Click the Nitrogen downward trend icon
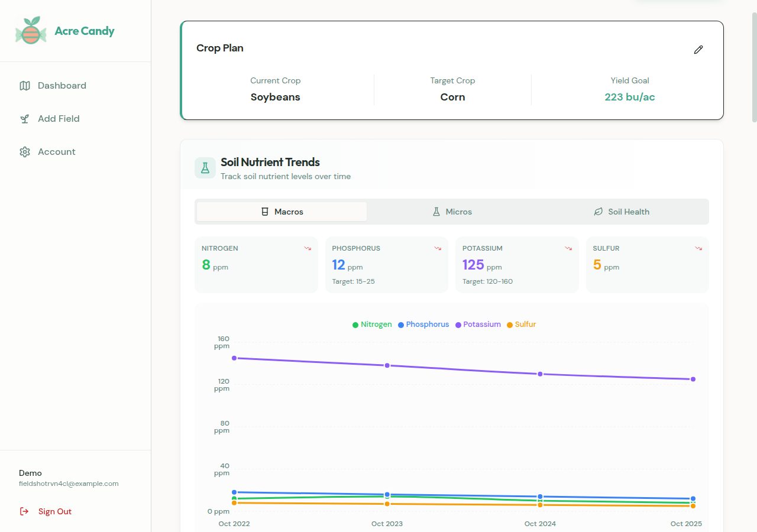 pyautogui.click(x=308, y=248)
